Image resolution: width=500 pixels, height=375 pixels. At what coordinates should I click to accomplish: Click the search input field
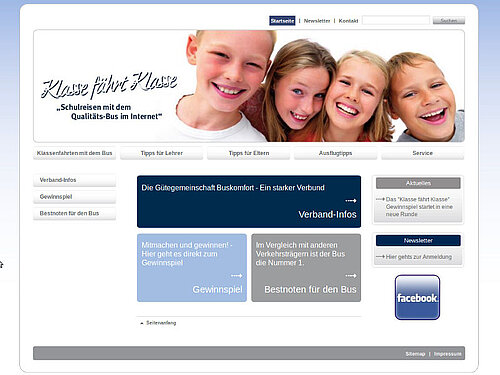(x=396, y=20)
